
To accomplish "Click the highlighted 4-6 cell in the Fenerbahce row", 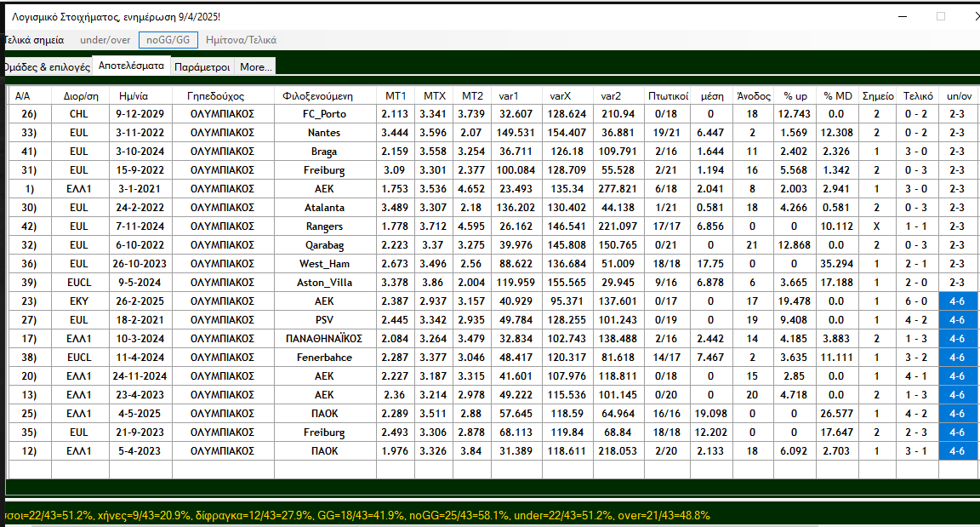I will coord(957,358).
